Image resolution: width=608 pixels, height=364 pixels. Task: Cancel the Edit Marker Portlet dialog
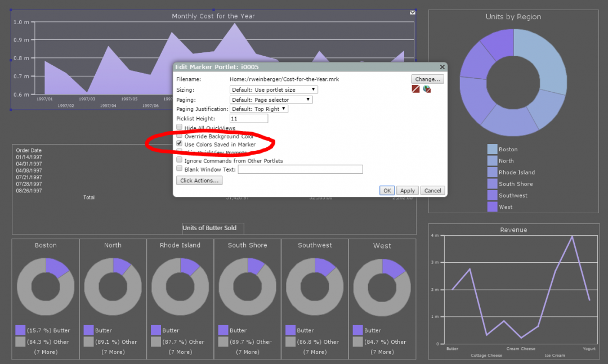pos(432,190)
